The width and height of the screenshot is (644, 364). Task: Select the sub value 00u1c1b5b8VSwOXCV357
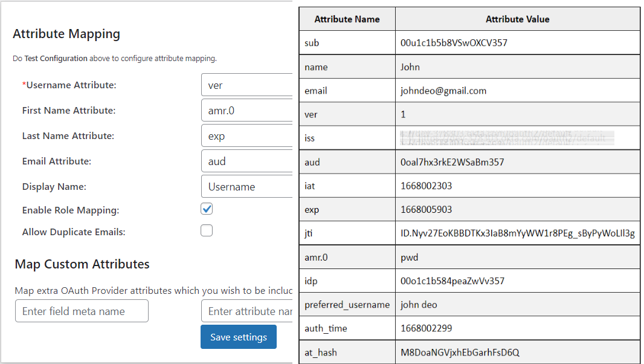[454, 43]
